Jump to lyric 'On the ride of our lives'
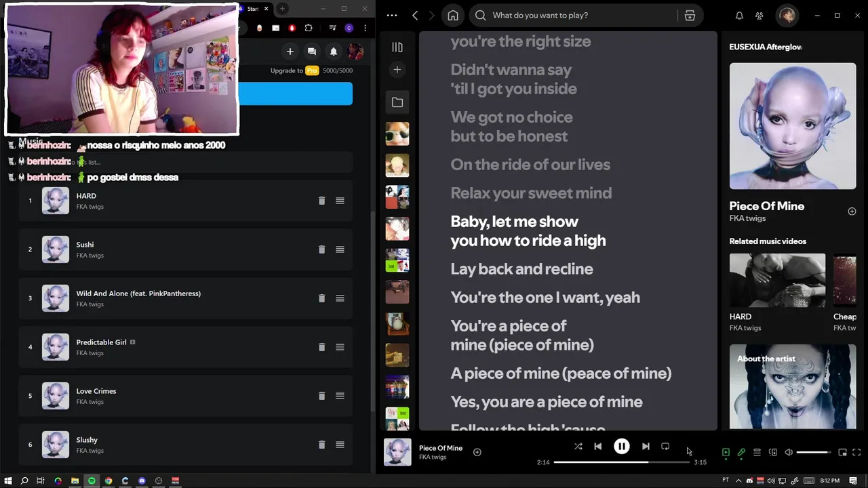 [x=530, y=165]
